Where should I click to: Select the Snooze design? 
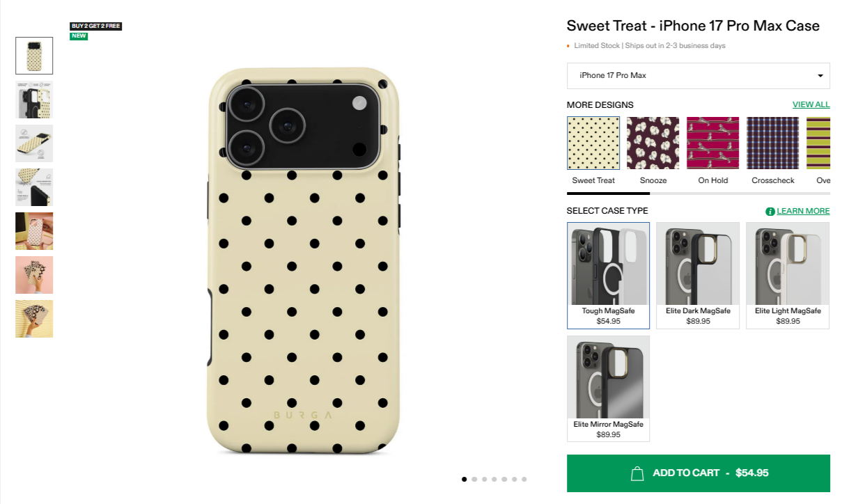tap(653, 143)
